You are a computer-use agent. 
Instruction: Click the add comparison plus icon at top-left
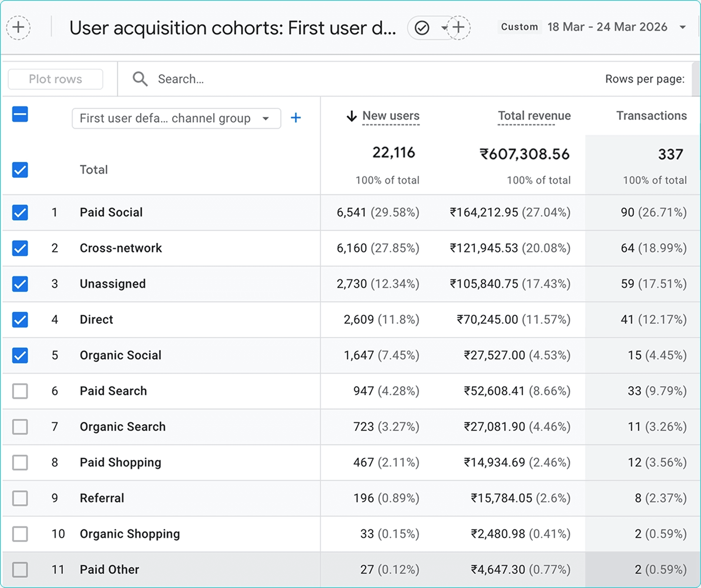point(18,27)
